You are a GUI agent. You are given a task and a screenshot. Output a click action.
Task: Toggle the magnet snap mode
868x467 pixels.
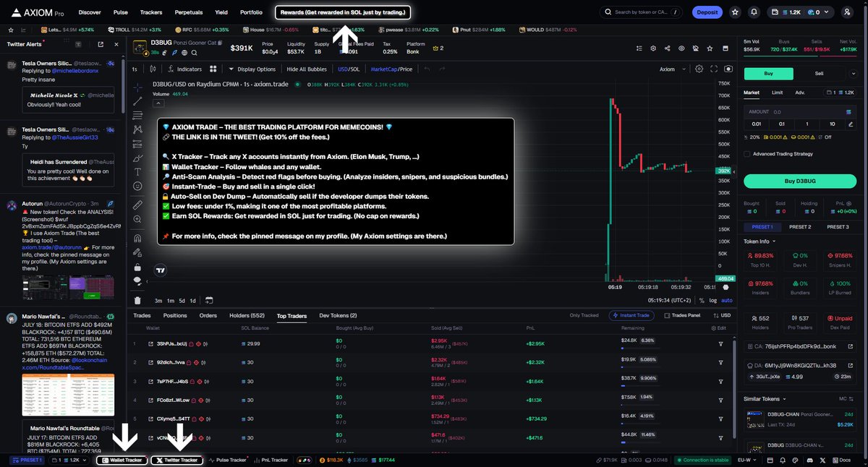137,238
